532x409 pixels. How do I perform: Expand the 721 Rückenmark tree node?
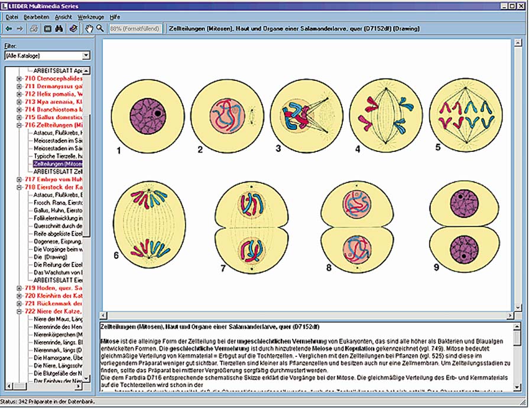point(19,304)
